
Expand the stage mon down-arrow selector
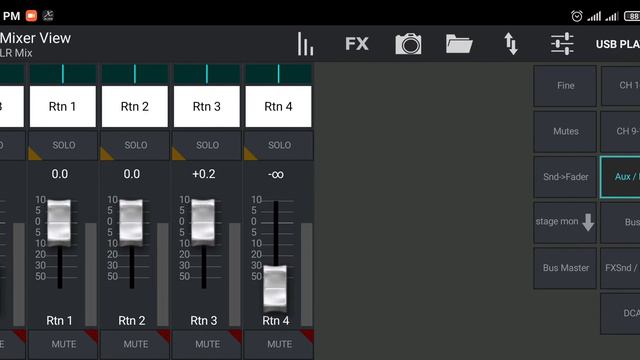coord(565,222)
